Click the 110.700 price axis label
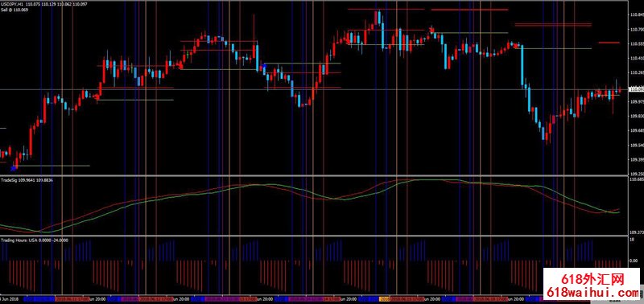Screen dimensions: 644x304 [x=636, y=30]
